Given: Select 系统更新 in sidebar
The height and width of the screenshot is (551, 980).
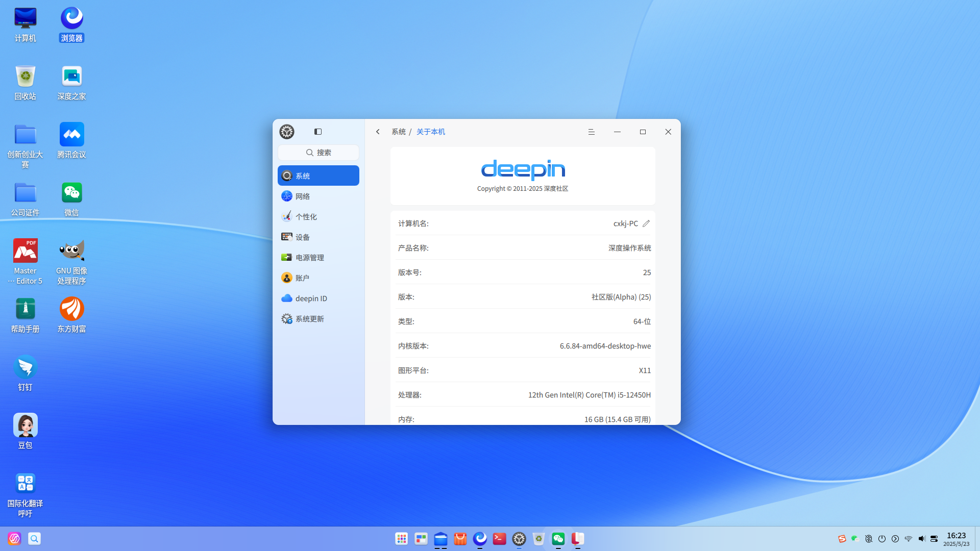Looking at the screenshot, I should click(318, 319).
